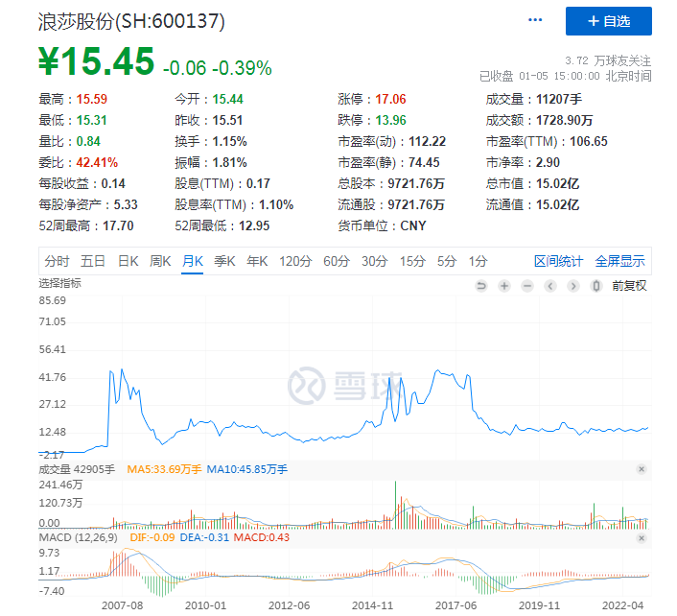The width and height of the screenshot is (677, 616).
Task: Switch to the 五日 chart tab
Action: [x=93, y=261]
